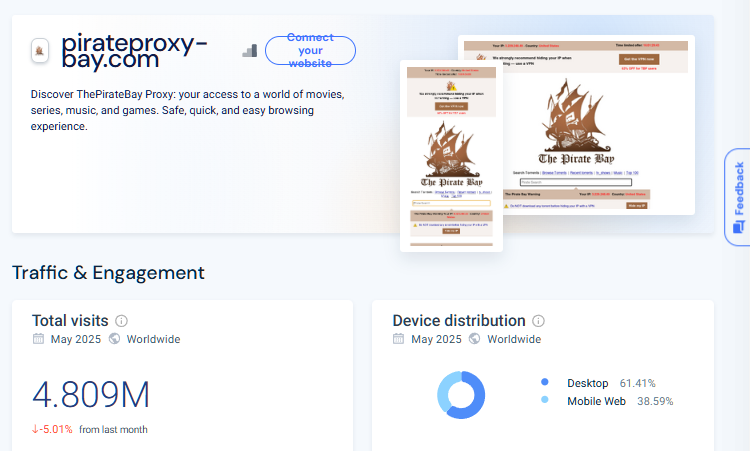Click the Device distribution info icon
Image resolution: width=750 pixels, height=451 pixels.
click(x=539, y=321)
